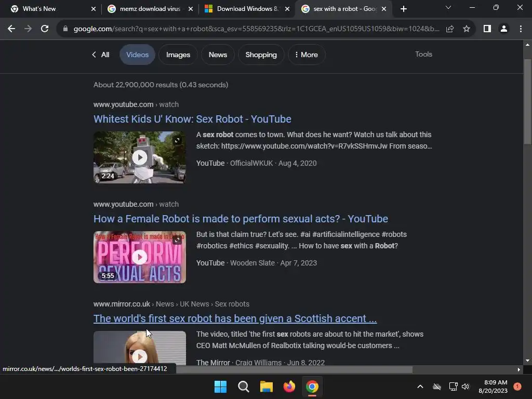Open the Chrome side panel

tap(487, 29)
